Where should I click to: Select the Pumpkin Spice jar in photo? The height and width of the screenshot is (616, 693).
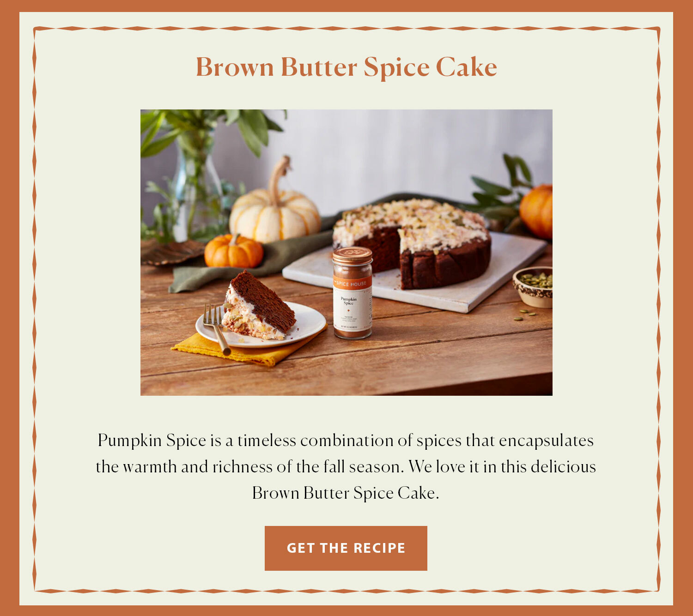tap(353, 293)
